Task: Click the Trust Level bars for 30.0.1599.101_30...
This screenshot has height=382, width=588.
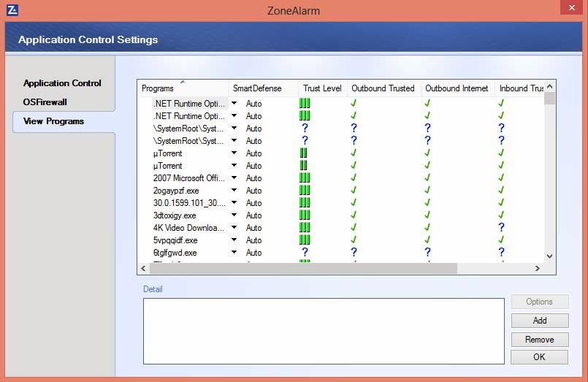Action: tap(305, 203)
